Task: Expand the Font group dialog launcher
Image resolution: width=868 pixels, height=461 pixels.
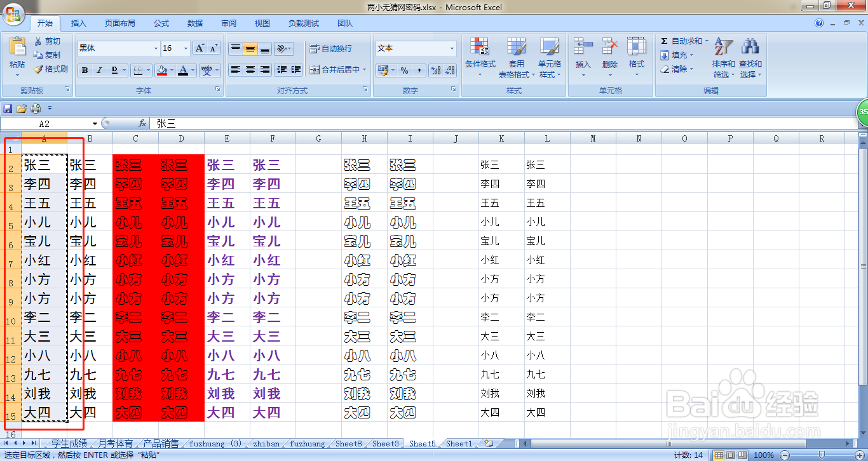Action: point(218,90)
